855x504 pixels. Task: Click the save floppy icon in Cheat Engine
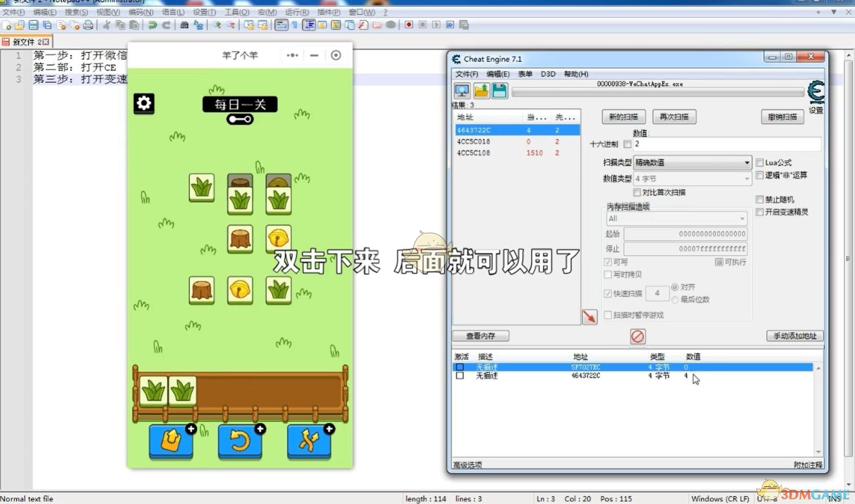[499, 91]
